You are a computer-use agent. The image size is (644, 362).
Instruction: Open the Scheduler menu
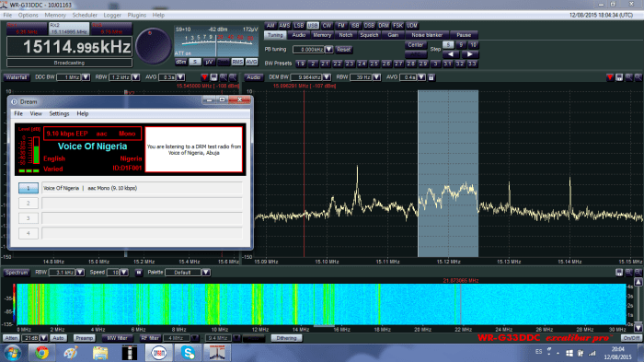85,16
